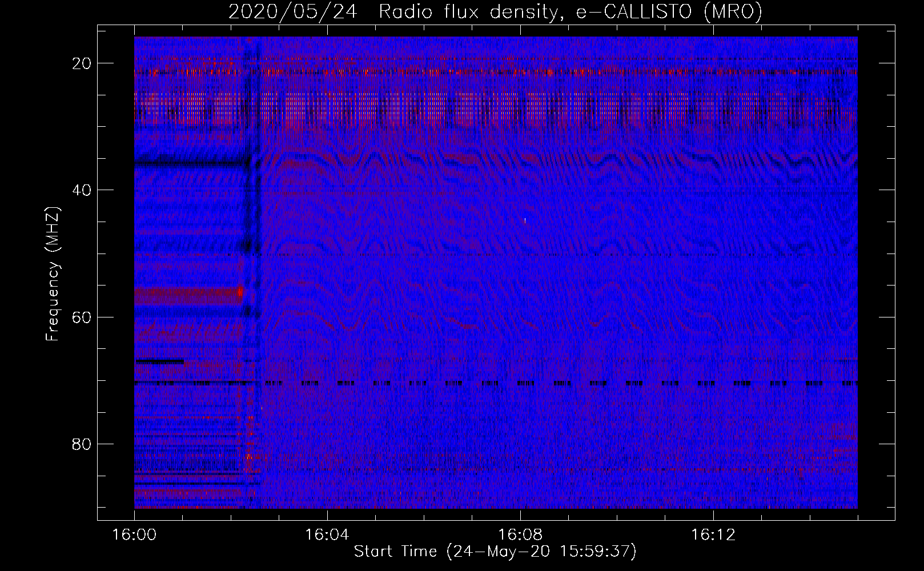Click the 80 frequency tick label
The image size is (924, 571).
pos(82,444)
